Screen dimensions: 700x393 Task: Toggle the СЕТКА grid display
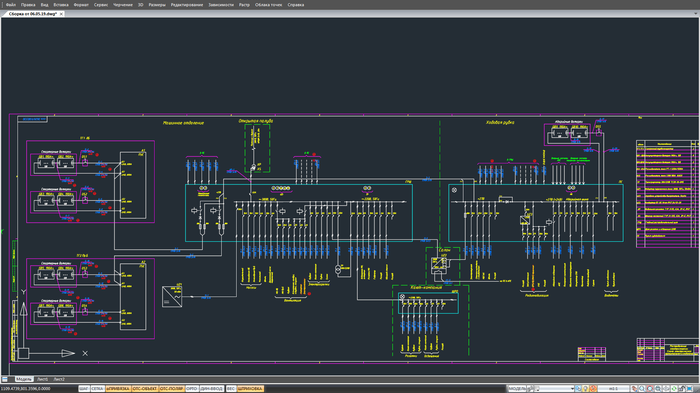[x=97, y=389]
